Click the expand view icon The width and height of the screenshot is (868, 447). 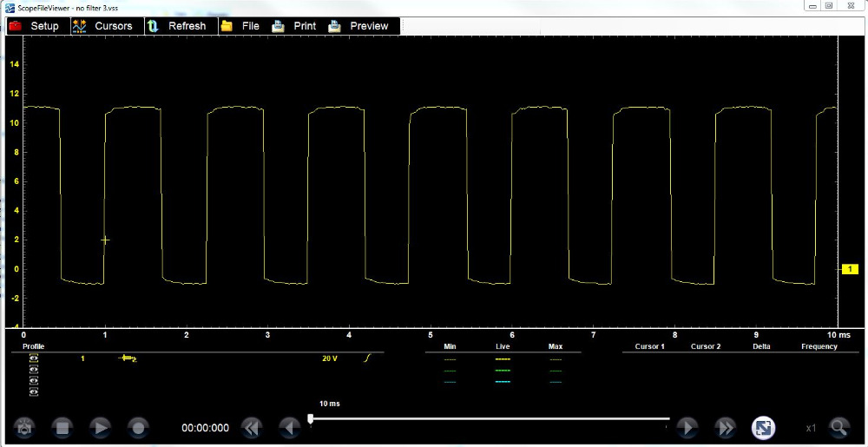(x=763, y=427)
